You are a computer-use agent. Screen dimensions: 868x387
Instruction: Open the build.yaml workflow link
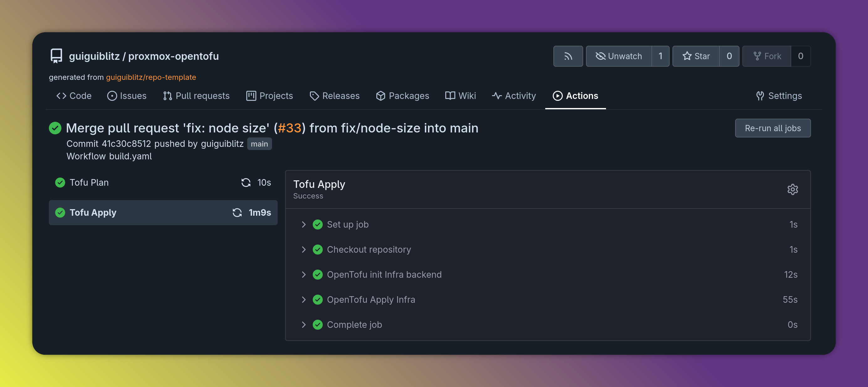pos(130,156)
